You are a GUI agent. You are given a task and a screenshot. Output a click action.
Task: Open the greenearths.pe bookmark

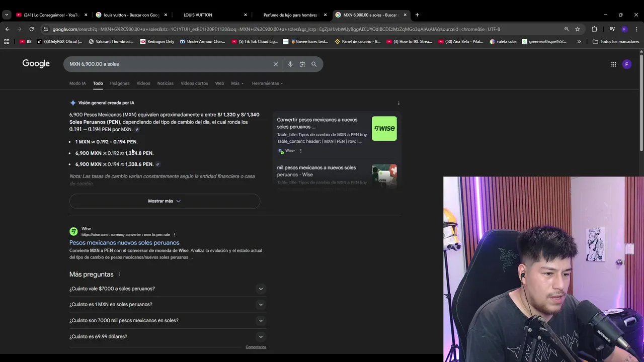coord(544,42)
